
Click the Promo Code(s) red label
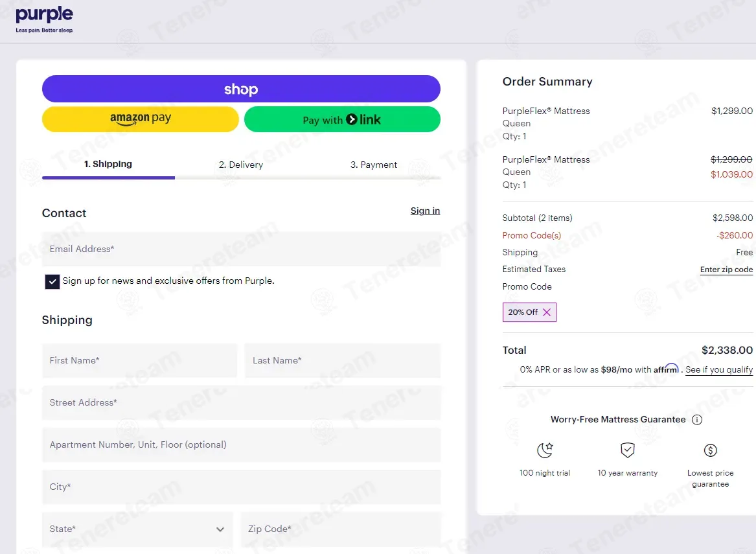pyautogui.click(x=531, y=235)
